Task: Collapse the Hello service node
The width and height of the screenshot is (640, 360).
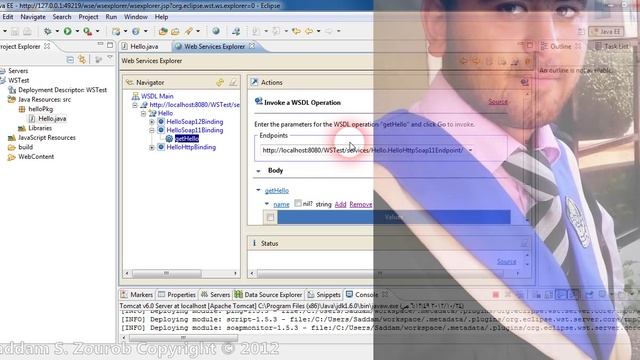Action: [143, 113]
